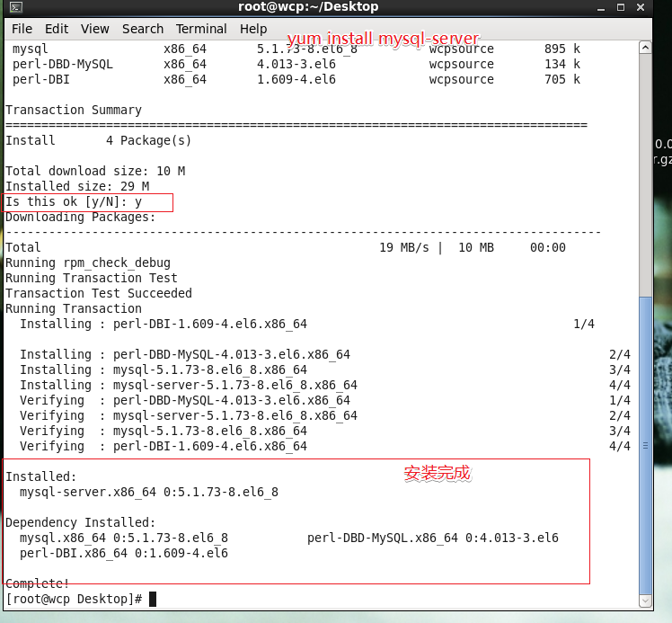672x623 pixels.
Task: Open the Edit menu
Action: click(57, 29)
